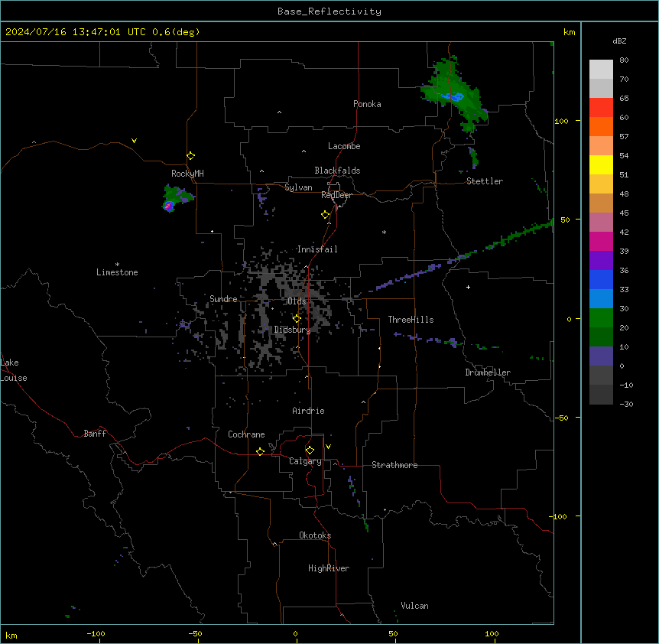Viewport: 659px width, 644px height.
Task: Click the asterisk marker above Limestone
Action: [x=117, y=265]
